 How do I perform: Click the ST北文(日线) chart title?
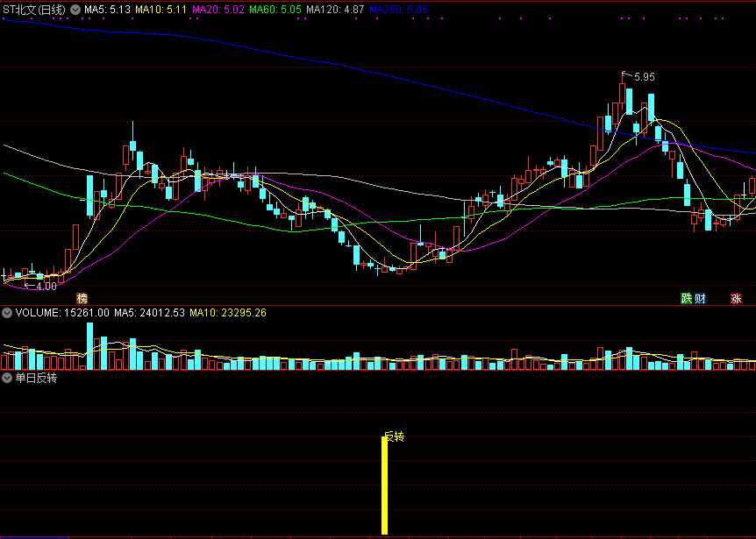[34, 10]
